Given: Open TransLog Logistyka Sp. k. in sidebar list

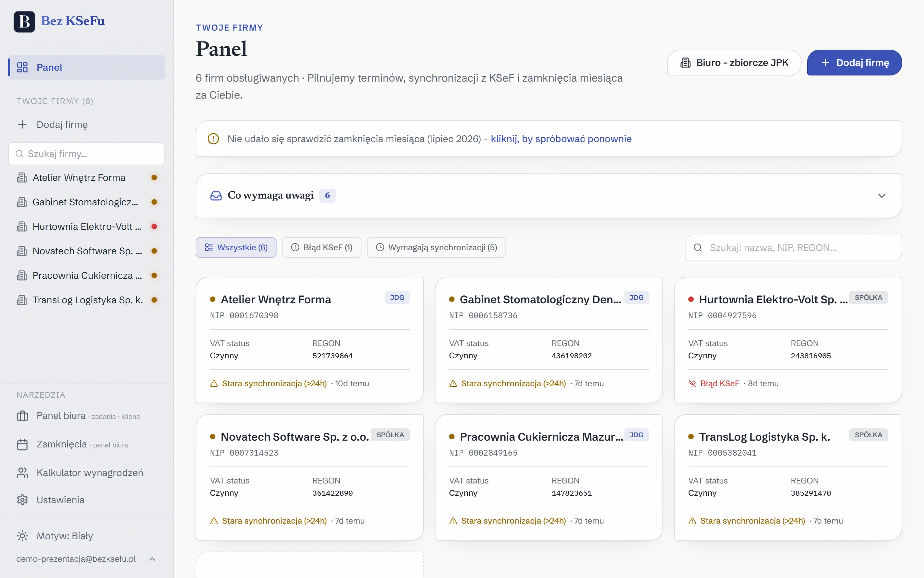Looking at the screenshot, I should point(87,300).
